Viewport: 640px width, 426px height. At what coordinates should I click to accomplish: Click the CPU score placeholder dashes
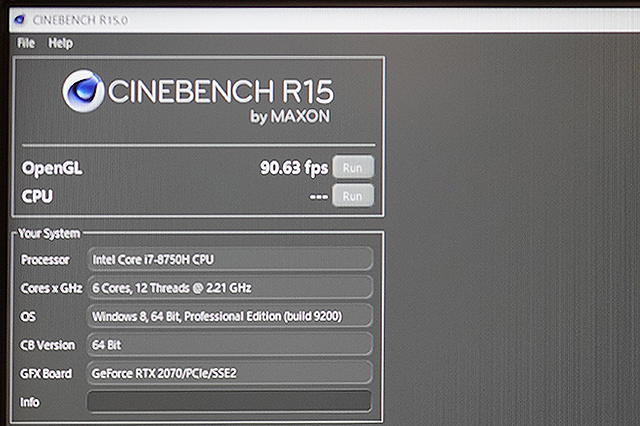318,197
